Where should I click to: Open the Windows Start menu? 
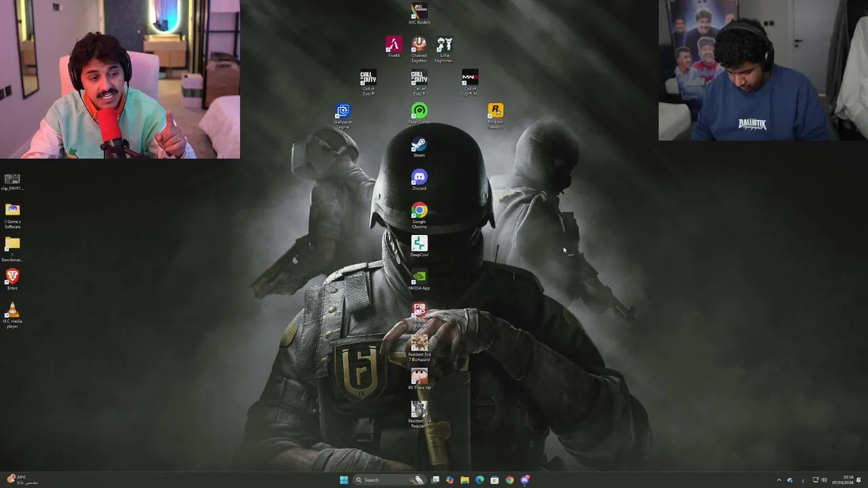coord(344,480)
